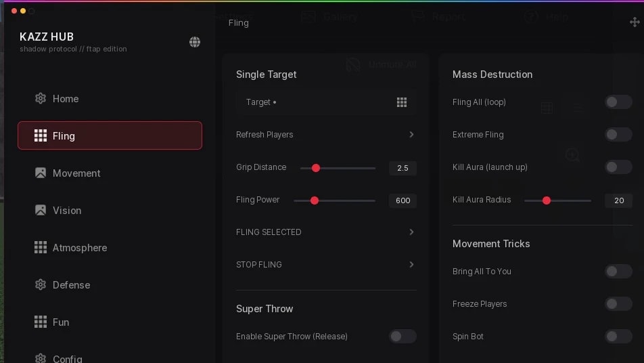Click the Movement Tricks heading
This screenshot has height=363, width=644.
pyautogui.click(x=491, y=244)
